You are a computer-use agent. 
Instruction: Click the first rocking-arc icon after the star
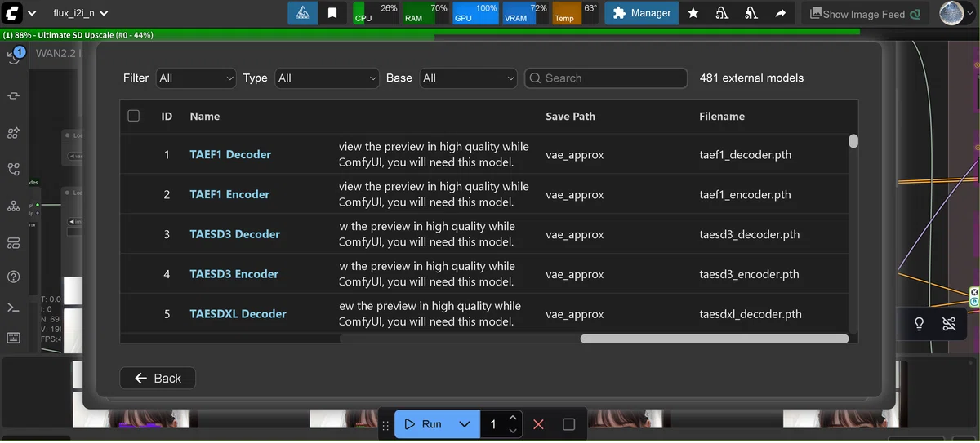pyautogui.click(x=722, y=13)
